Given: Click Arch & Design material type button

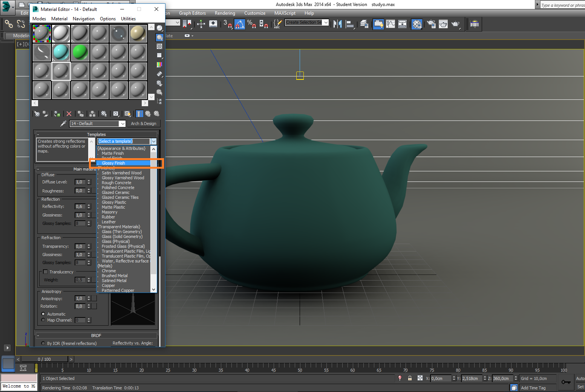Looking at the screenshot, I should pyautogui.click(x=144, y=124).
